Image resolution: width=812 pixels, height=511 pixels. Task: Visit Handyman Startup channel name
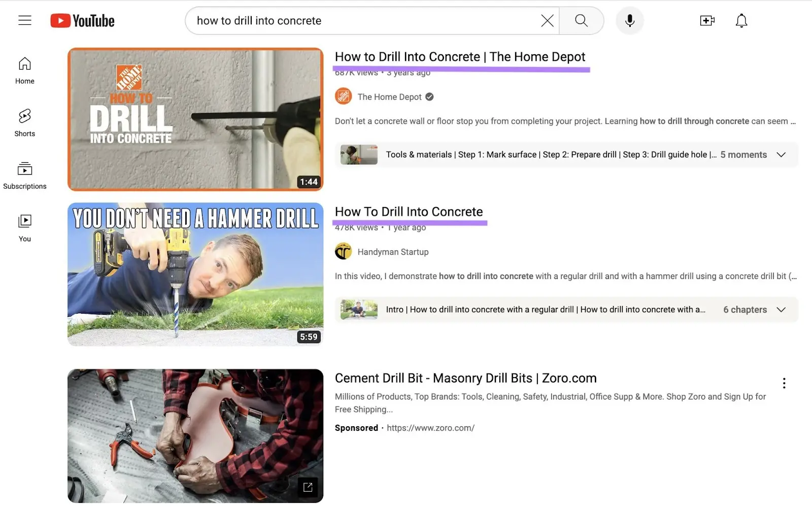[393, 252]
